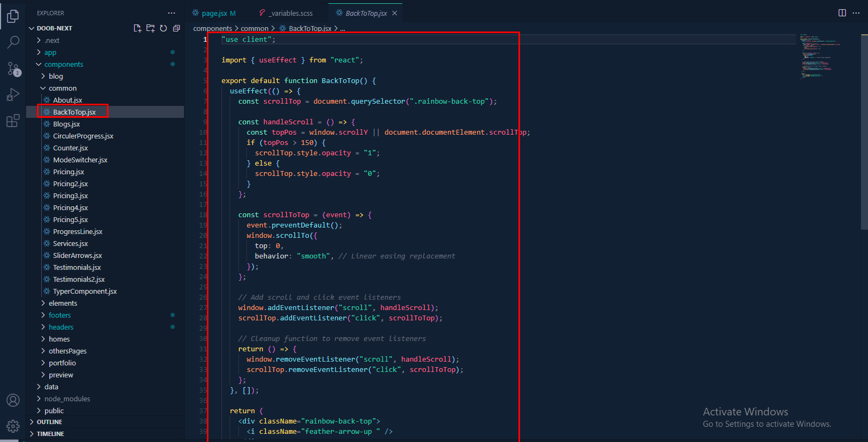Collapse all folders in Explorer
The image size is (868, 442).
pyautogui.click(x=176, y=28)
